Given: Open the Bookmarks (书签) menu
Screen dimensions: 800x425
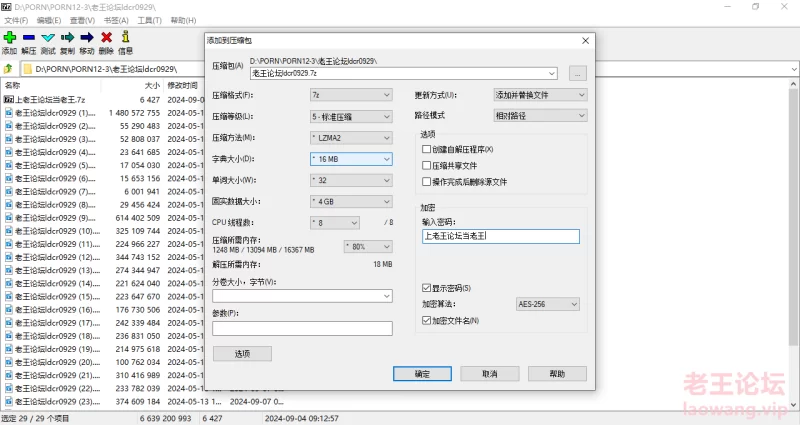Looking at the screenshot, I should tap(116, 20).
